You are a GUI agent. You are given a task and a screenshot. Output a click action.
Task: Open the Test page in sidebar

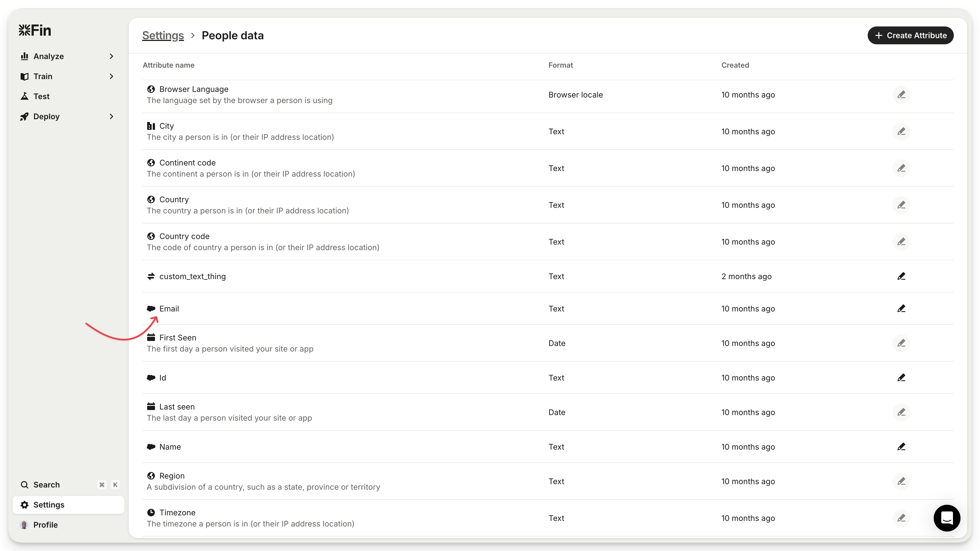pyautogui.click(x=42, y=96)
